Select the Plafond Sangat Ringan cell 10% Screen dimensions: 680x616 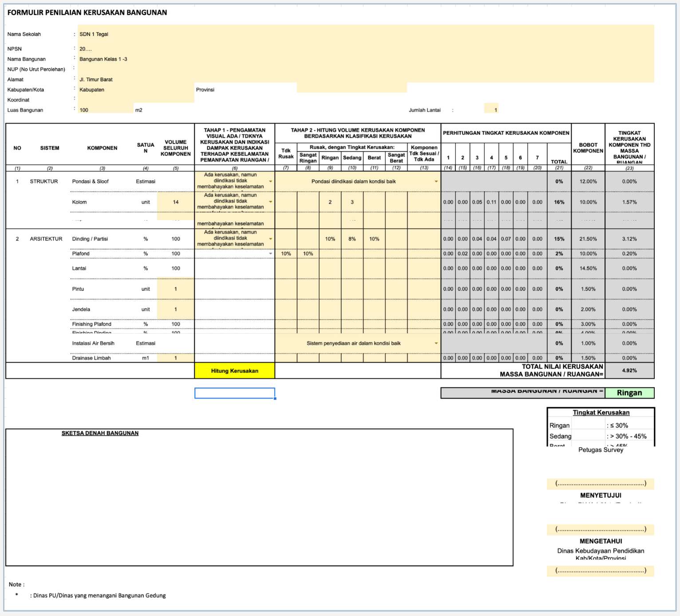[308, 254]
